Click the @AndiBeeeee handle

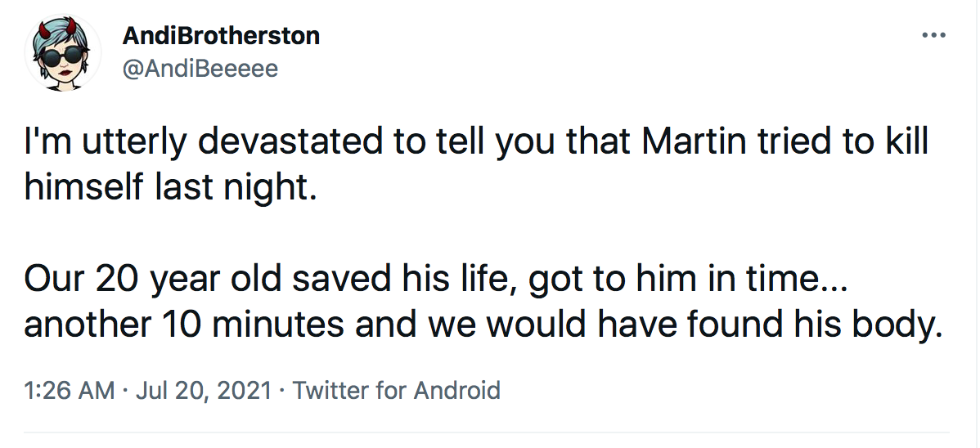click(x=200, y=69)
